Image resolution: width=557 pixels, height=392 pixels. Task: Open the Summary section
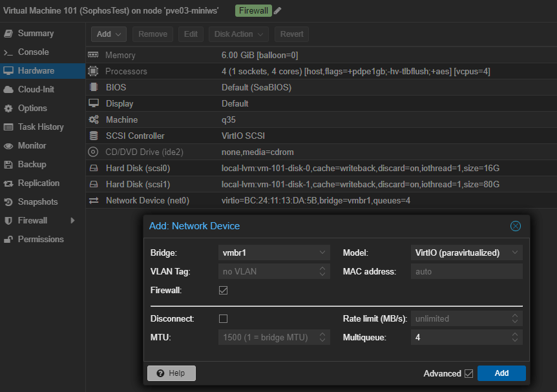click(x=43, y=34)
